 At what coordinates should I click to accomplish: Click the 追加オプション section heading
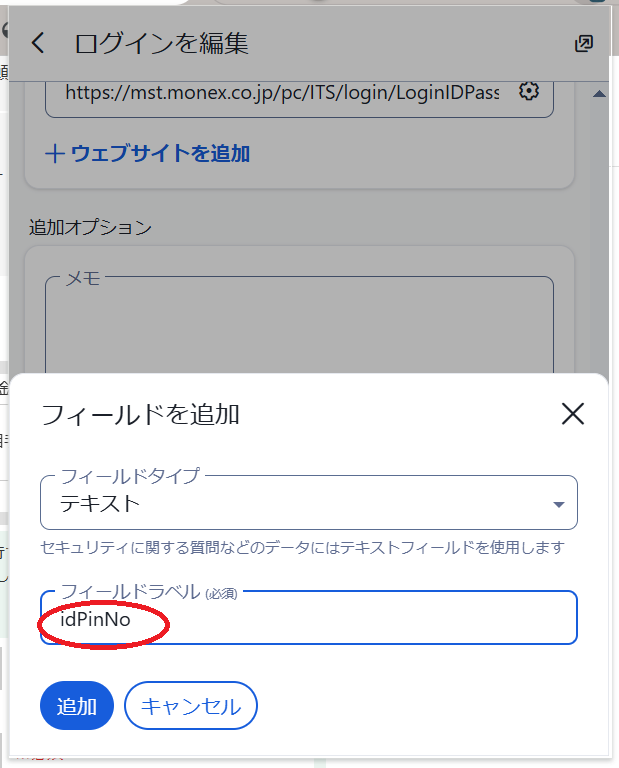pyautogui.click(x=91, y=227)
